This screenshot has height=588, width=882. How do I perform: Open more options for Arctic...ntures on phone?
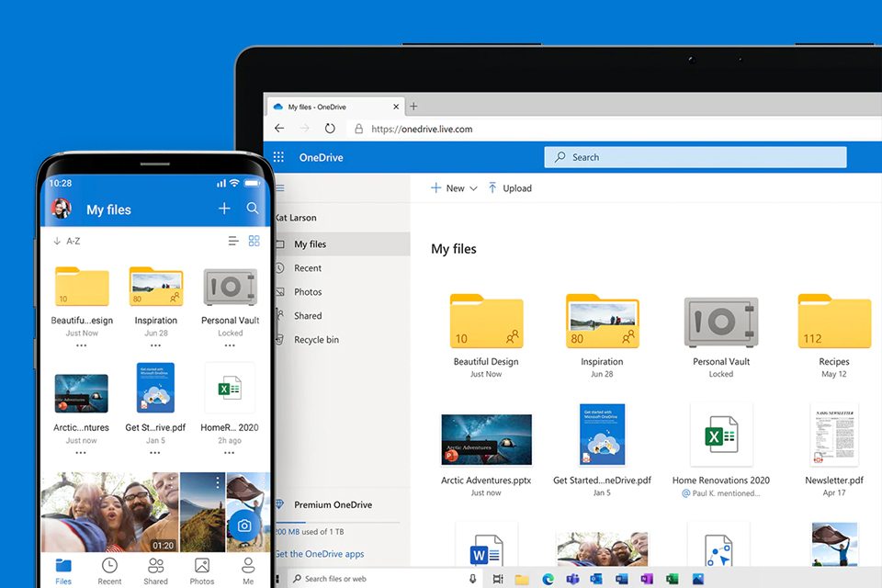click(x=81, y=452)
